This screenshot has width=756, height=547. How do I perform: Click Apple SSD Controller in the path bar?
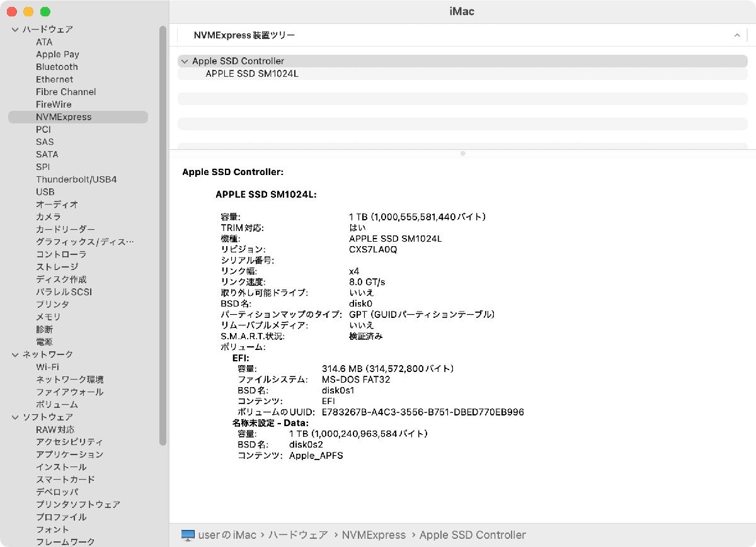pyautogui.click(x=472, y=535)
